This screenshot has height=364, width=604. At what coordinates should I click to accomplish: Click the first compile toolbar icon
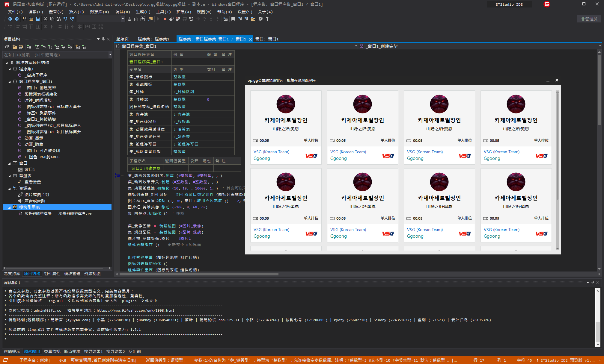[129, 19]
